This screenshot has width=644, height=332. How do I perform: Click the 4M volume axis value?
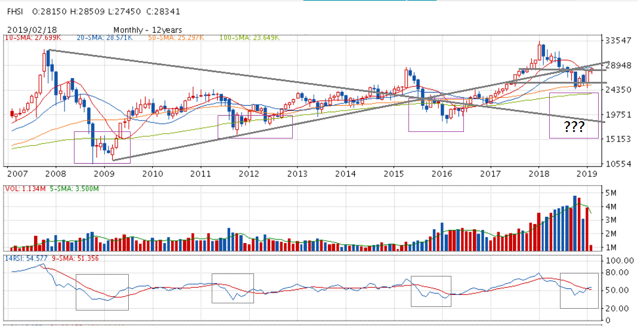611,207
